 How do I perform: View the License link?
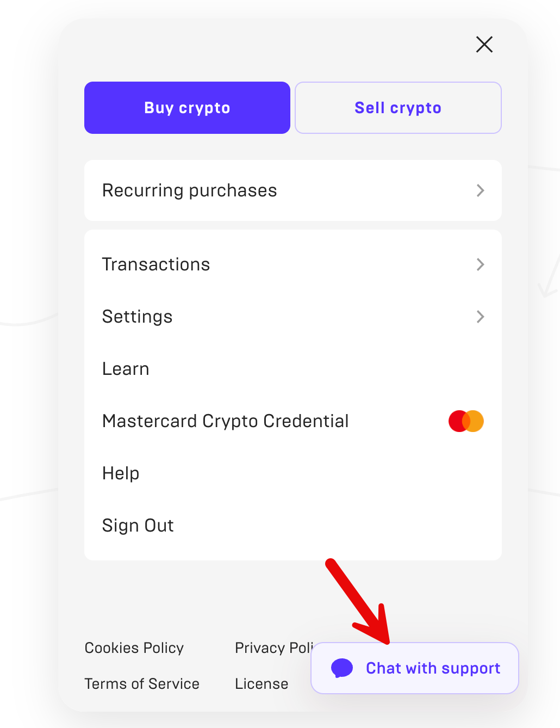262,684
